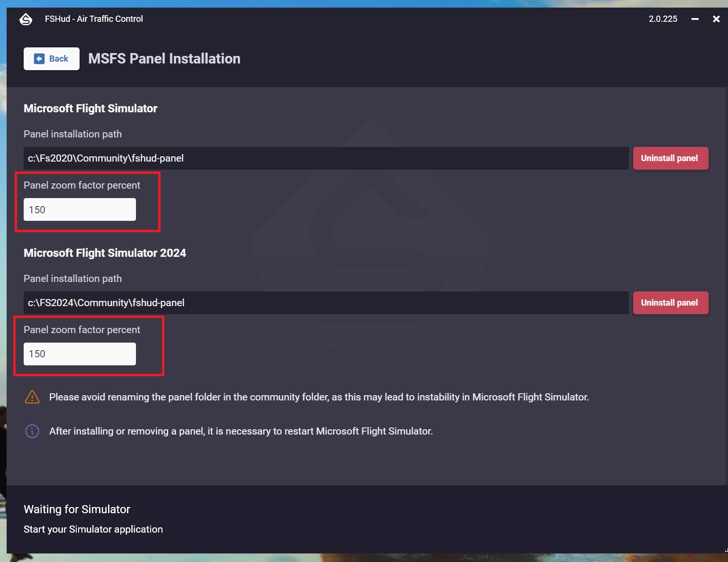This screenshot has width=728, height=562.
Task: Uninstall panel for Fs2020 Community path
Action: pos(671,158)
